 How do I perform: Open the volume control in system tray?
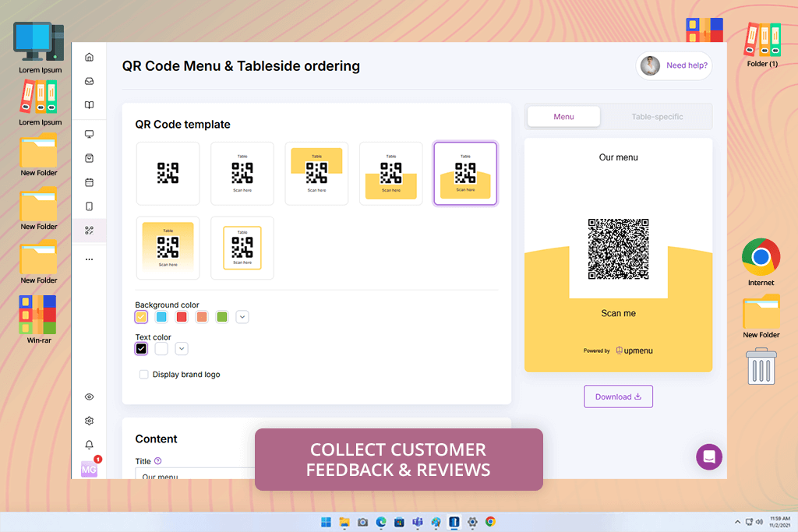pos(759,522)
